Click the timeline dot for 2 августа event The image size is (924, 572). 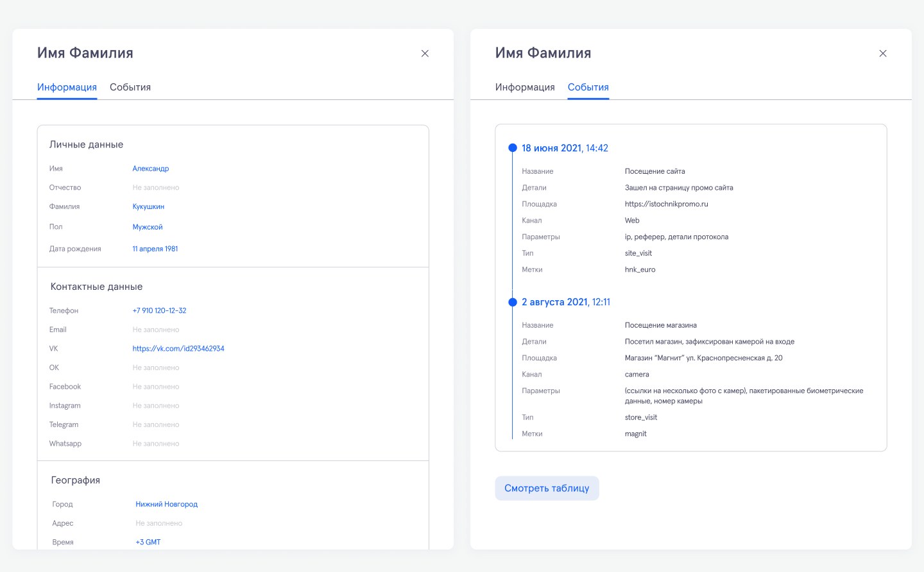513,302
